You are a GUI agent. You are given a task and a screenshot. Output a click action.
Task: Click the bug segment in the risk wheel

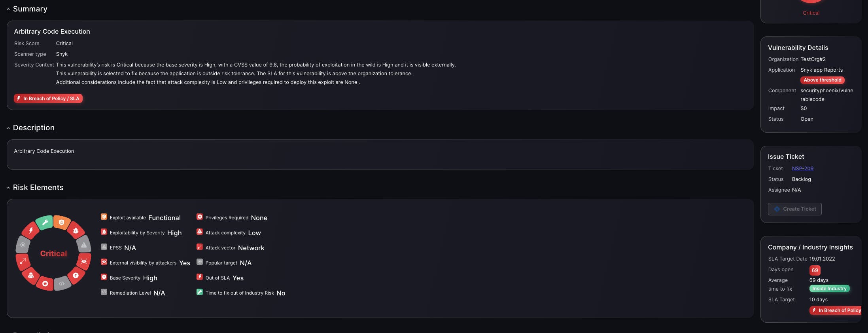[76, 230]
